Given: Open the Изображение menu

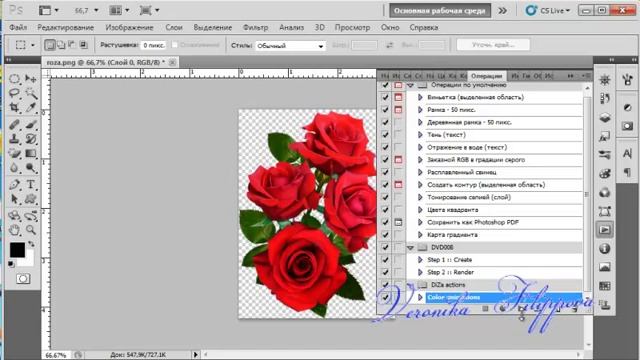Looking at the screenshot, I should pos(129,27).
